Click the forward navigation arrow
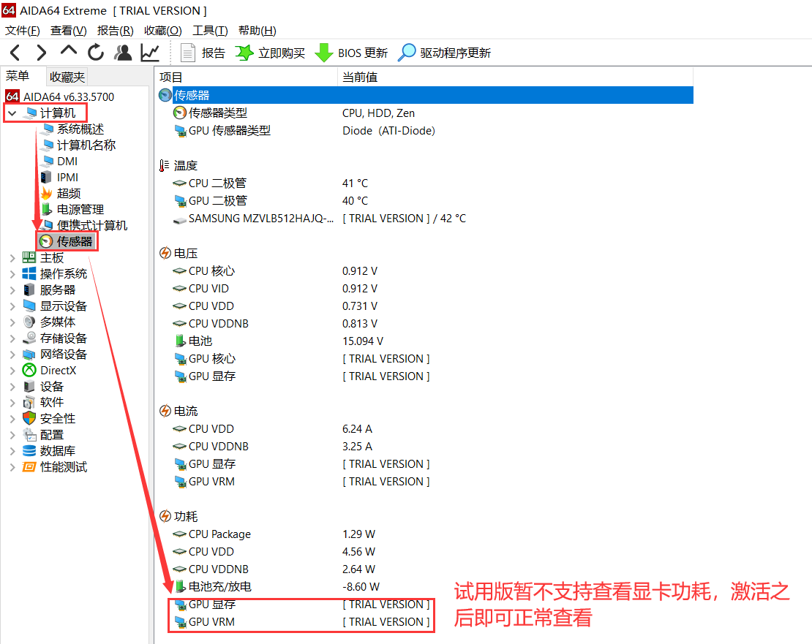This screenshot has height=644, width=812. (42, 53)
